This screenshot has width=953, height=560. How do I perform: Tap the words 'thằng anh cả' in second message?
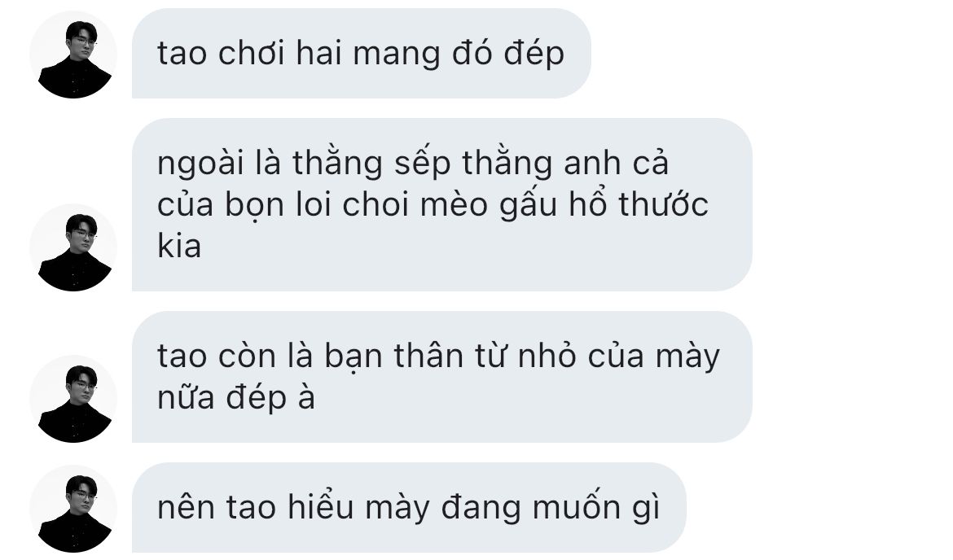(565, 164)
